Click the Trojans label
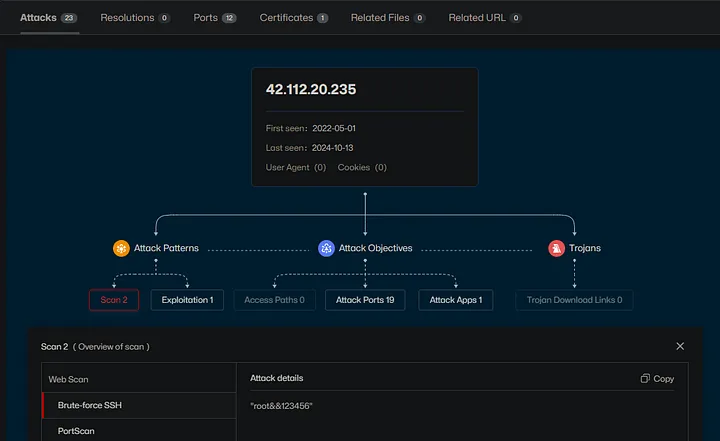This screenshot has height=441, width=720. [585, 248]
